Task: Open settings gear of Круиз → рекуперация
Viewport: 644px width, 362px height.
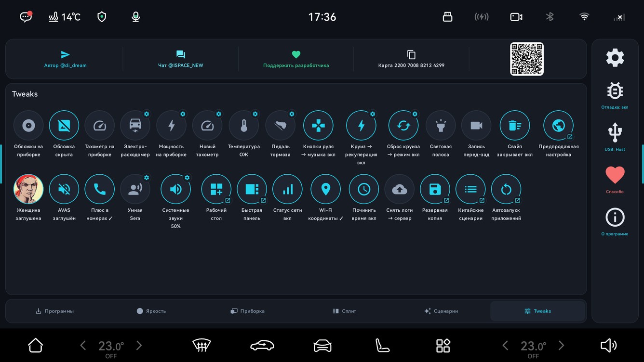Action: point(372,114)
